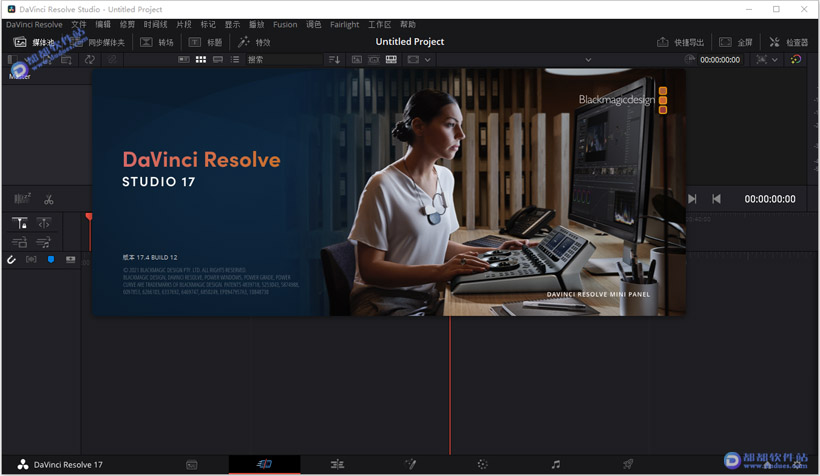Click the large timecode 00:00:00:00 display
820x476 pixels.
pos(770,199)
